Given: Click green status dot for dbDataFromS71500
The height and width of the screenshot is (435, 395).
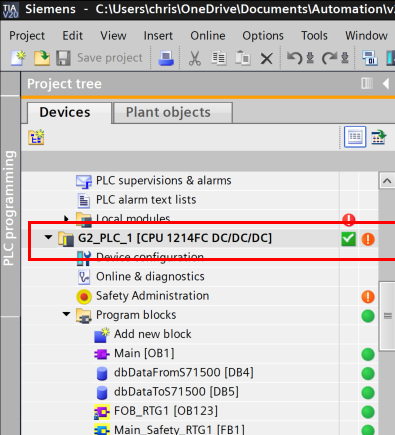Looking at the screenshot, I should point(368,374).
